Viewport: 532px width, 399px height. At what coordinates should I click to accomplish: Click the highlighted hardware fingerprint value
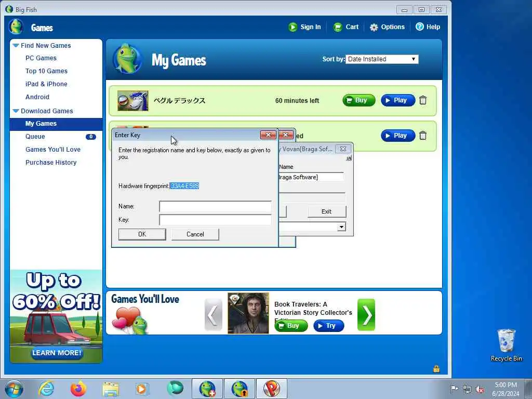[x=184, y=186]
